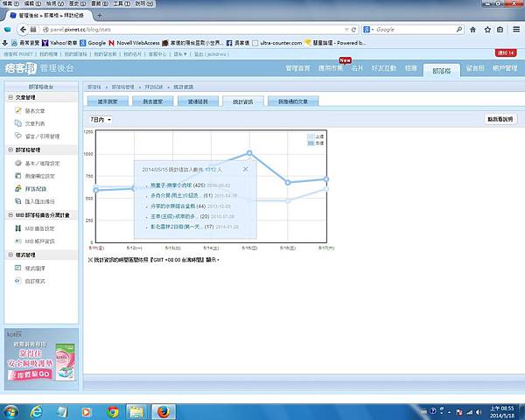The height and width of the screenshot is (420, 525).
Task: Open Internet Explorer from taskbar
Action: click(x=36, y=411)
